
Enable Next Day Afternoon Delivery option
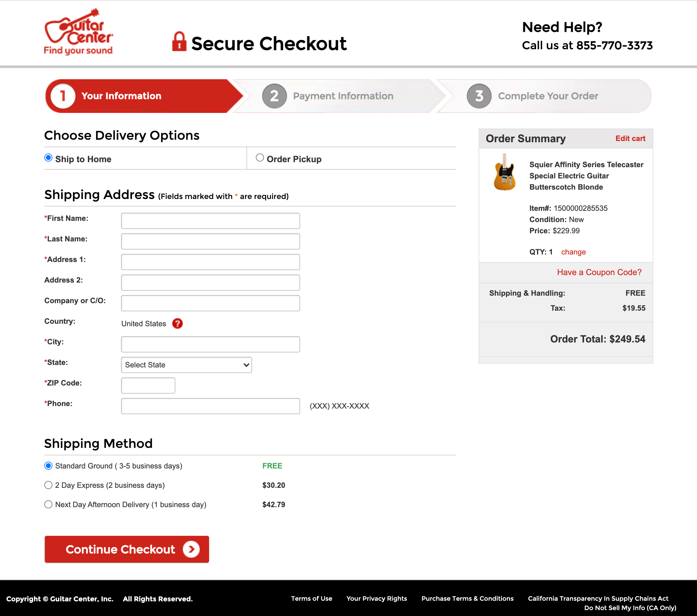pyautogui.click(x=48, y=504)
